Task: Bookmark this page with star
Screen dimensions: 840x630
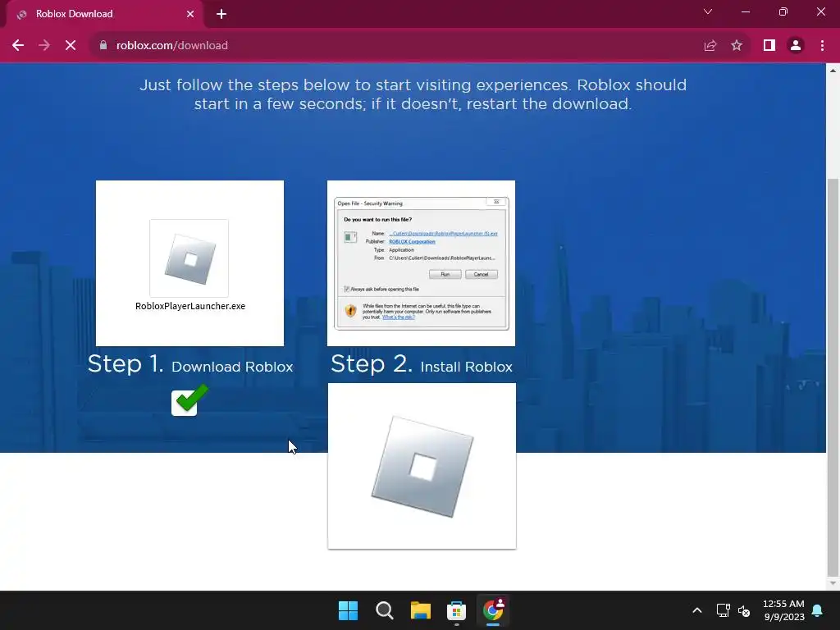Action: (x=737, y=46)
